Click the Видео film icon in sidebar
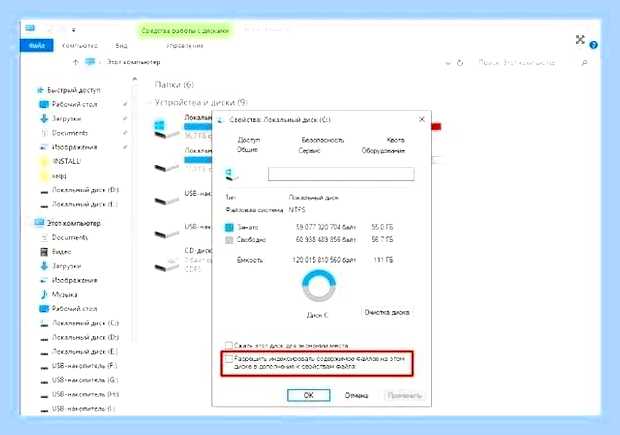 pyautogui.click(x=44, y=252)
